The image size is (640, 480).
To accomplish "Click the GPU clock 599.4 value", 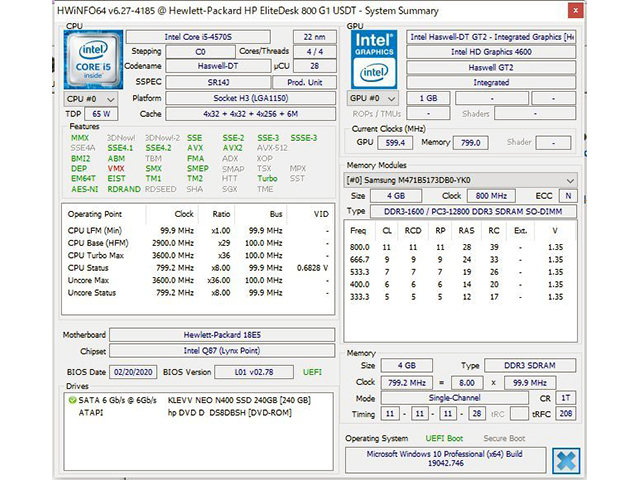I will [395, 143].
